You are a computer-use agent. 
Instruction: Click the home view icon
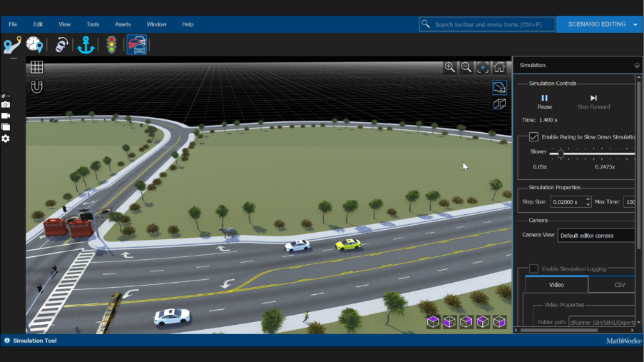point(499,67)
